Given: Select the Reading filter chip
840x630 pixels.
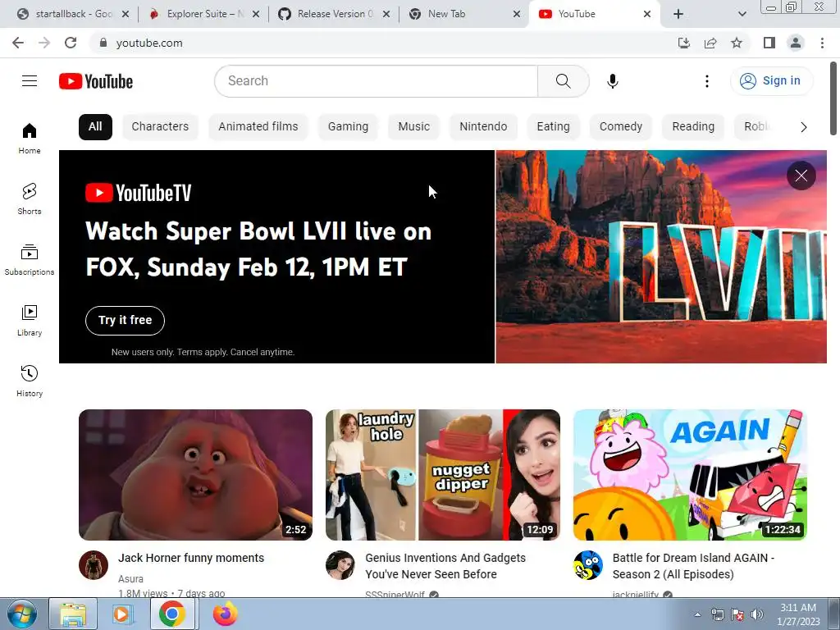Looking at the screenshot, I should click(x=693, y=127).
